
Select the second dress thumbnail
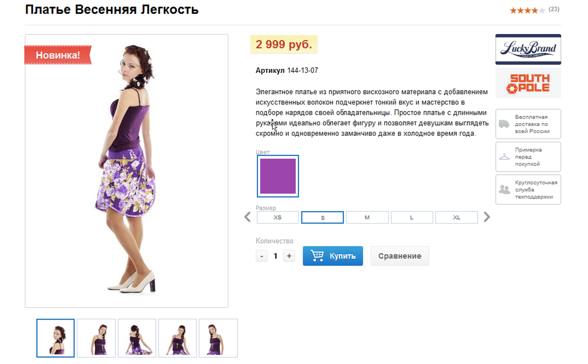tap(96, 338)
